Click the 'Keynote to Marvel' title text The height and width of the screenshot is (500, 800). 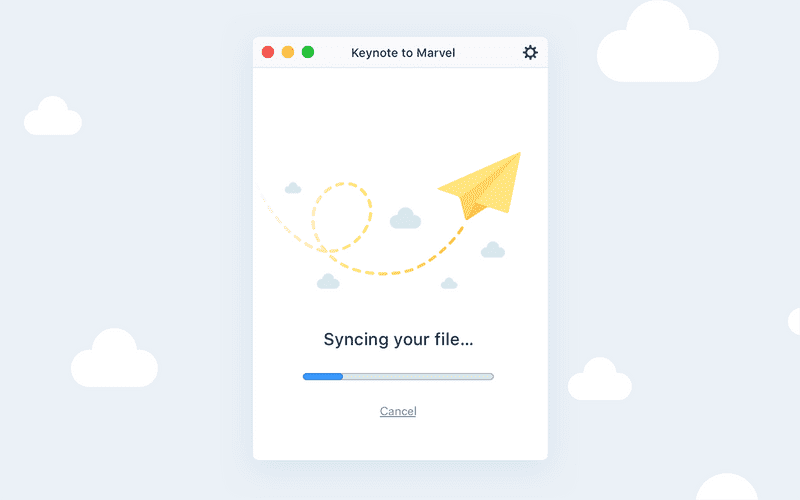coord(403,53)
